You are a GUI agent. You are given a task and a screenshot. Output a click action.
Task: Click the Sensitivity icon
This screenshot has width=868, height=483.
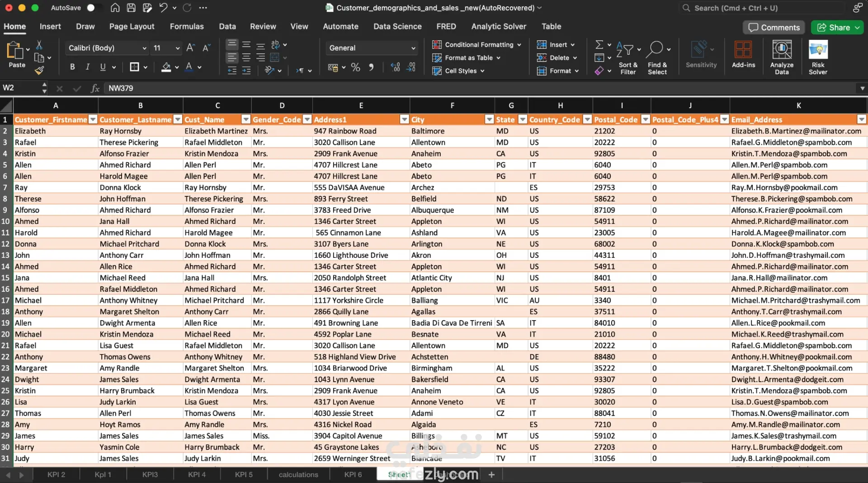701,54
